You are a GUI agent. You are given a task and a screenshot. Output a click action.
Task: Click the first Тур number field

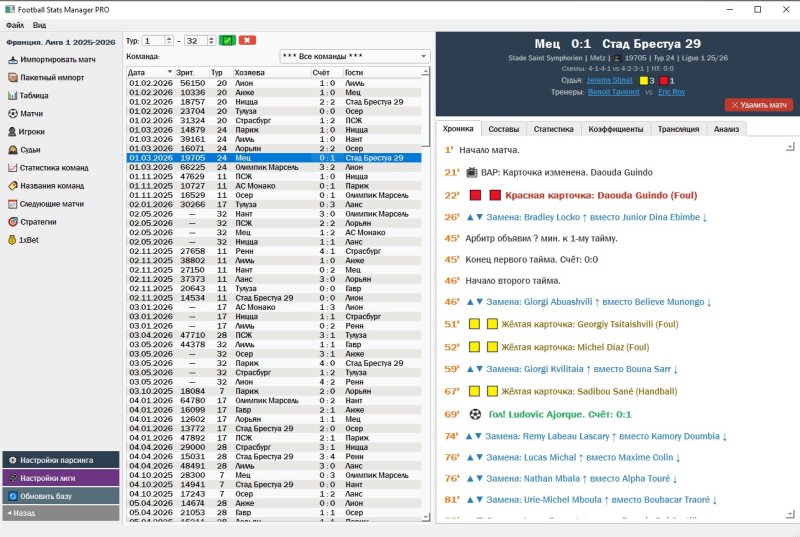pos(154,40)
